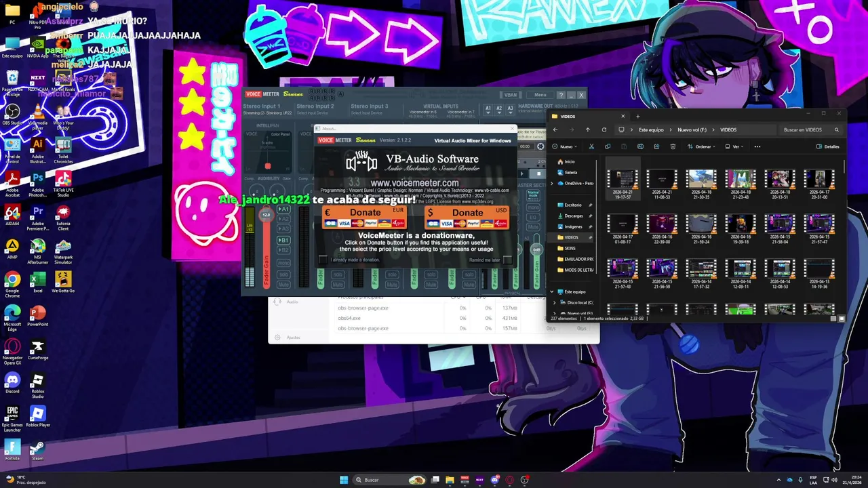Collapse Este equipo tree node
Viewport: 868px width, 488px height.
(552, 291)
